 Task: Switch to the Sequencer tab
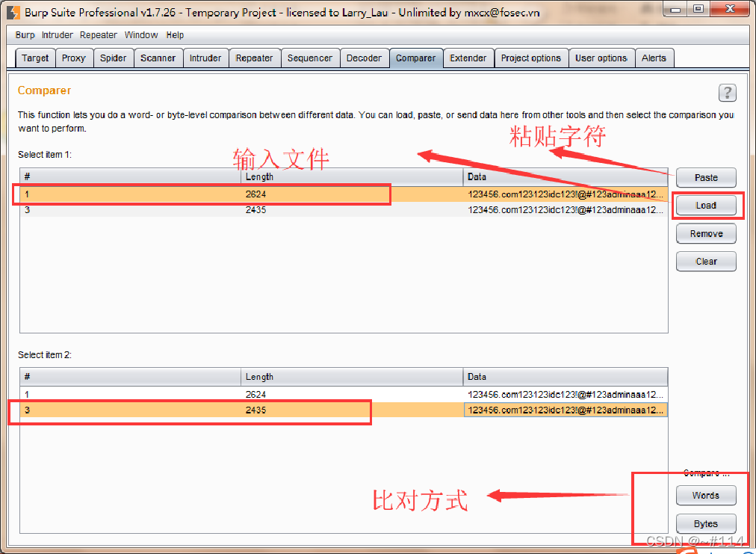(x=310, y=58)
